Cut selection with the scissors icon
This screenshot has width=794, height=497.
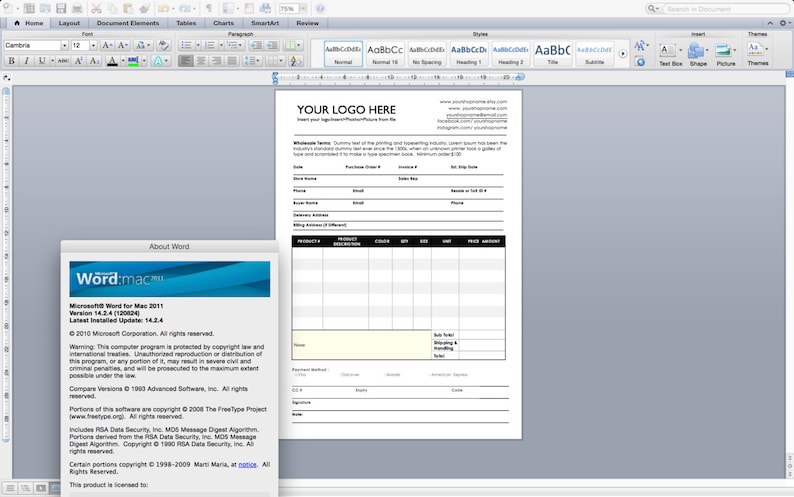tap(96, 8)
